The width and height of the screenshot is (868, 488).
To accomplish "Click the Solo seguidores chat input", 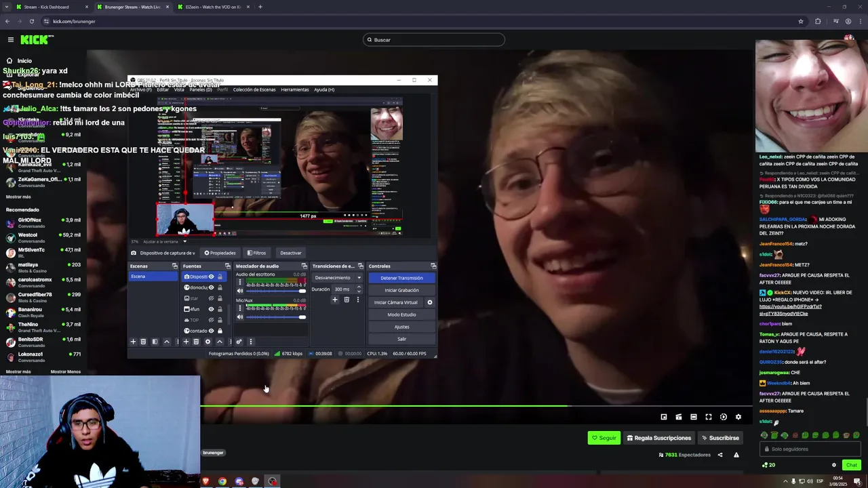I will tap(810, 449).
